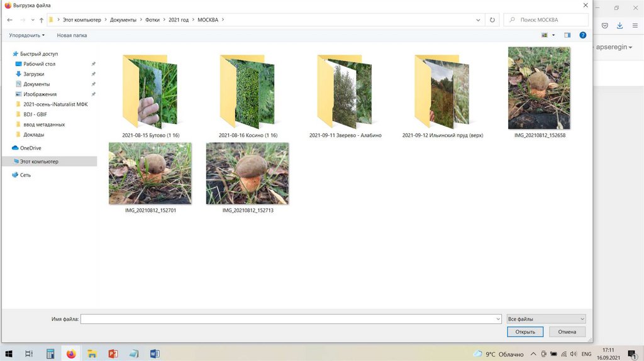The width and height of the screenshot is (644, 361).
Task: Open File Explorer on taskbar
Action: click(x=92, y=353)
